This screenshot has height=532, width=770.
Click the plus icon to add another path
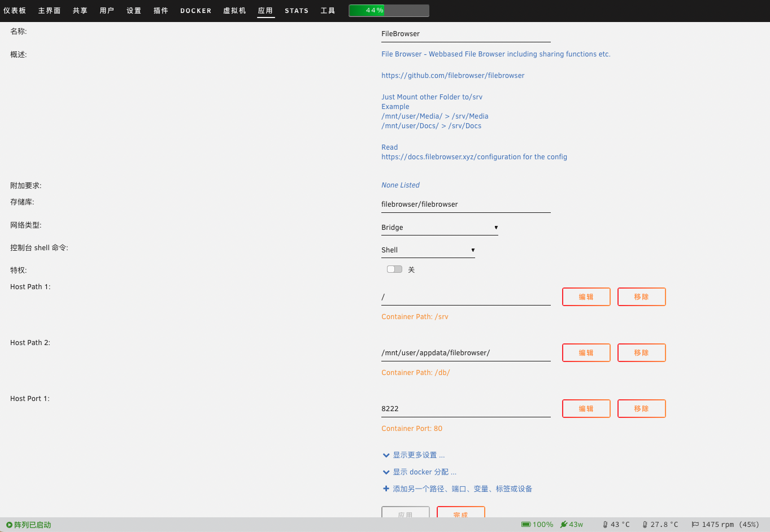click(x=386, y=489)
